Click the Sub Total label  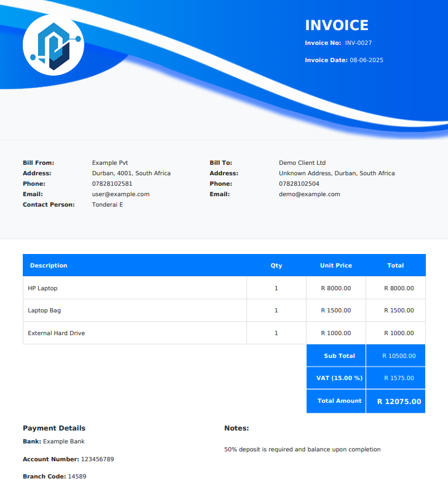[x=339, y=356]
